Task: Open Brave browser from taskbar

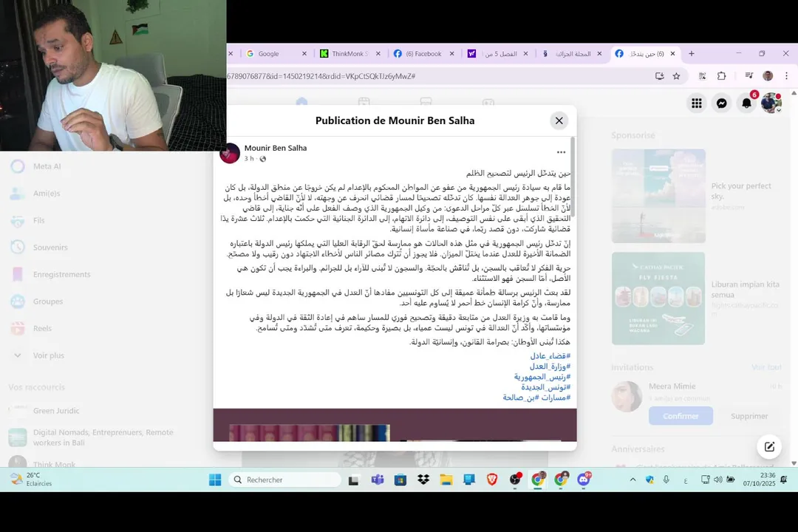Action: 492,480
